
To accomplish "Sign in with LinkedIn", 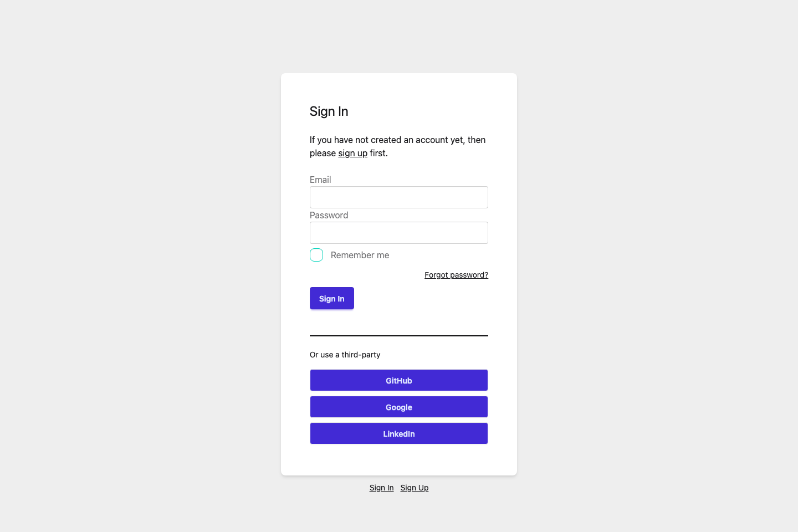I will pos(398,433).
